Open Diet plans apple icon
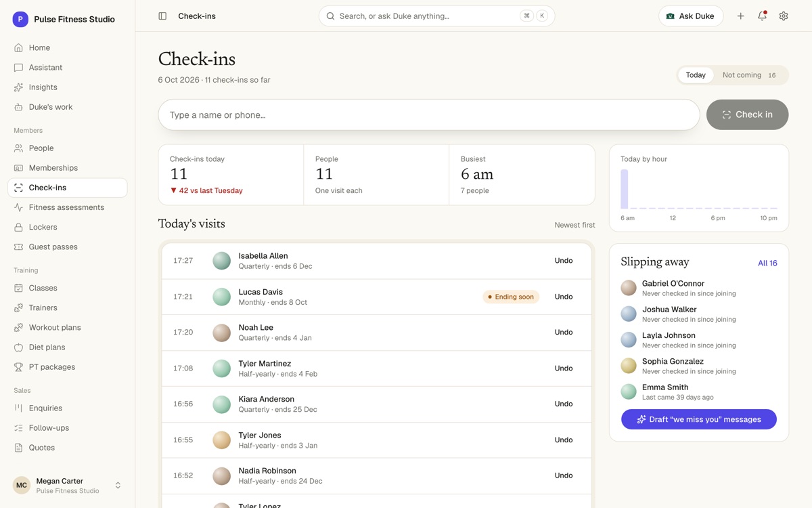Viewport: 812px width, 508px height. coord(18,347)
